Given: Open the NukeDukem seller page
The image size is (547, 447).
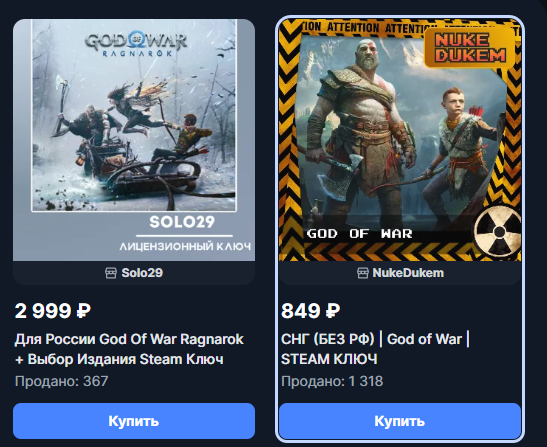Looking at the screenshot, I should 408,273.
